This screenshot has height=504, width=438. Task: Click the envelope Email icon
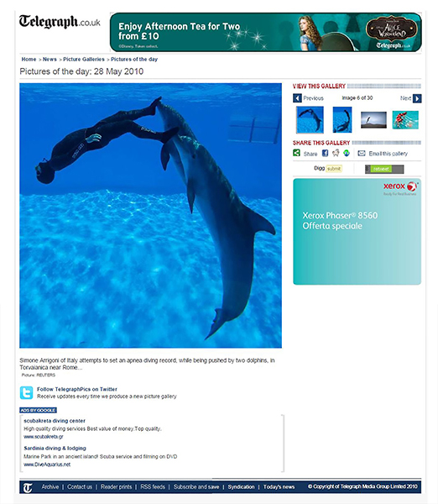[362, 154]
